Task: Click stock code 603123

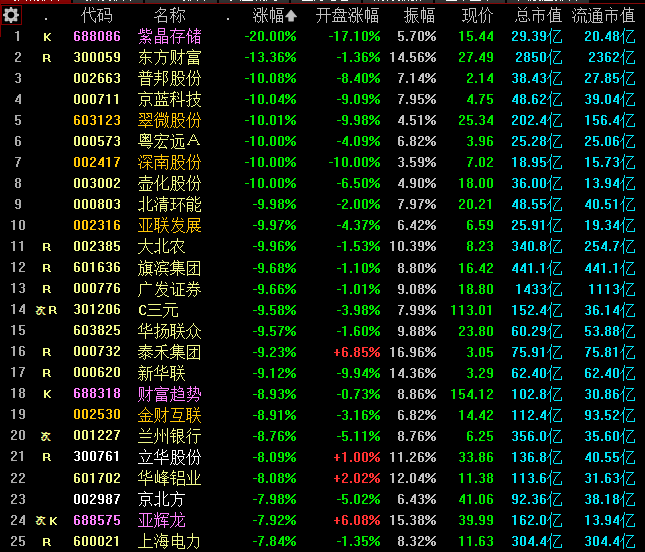Action: 97,120
